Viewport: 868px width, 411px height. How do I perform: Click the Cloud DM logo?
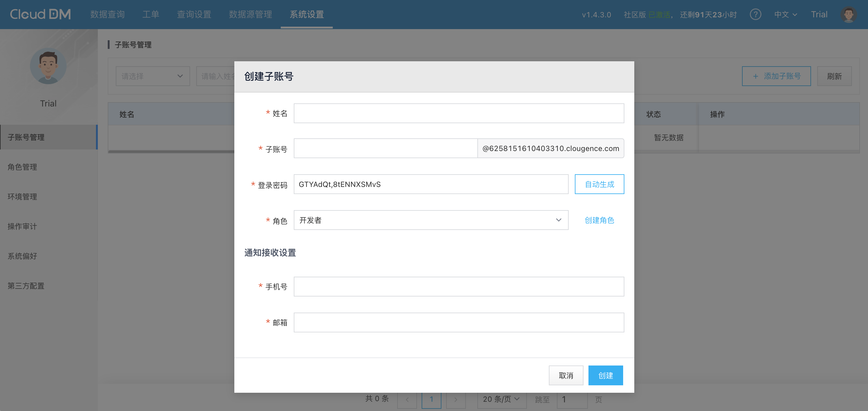(x=41, y=14)
